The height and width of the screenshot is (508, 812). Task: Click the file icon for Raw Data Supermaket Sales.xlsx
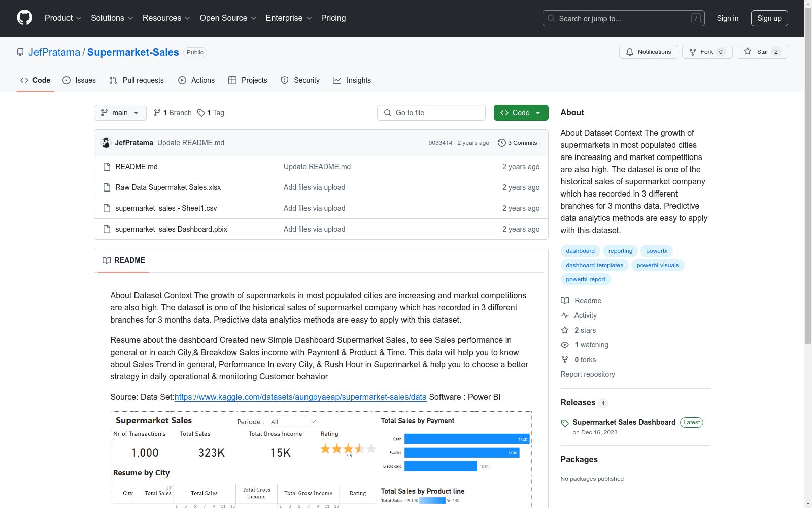(107, 187)
